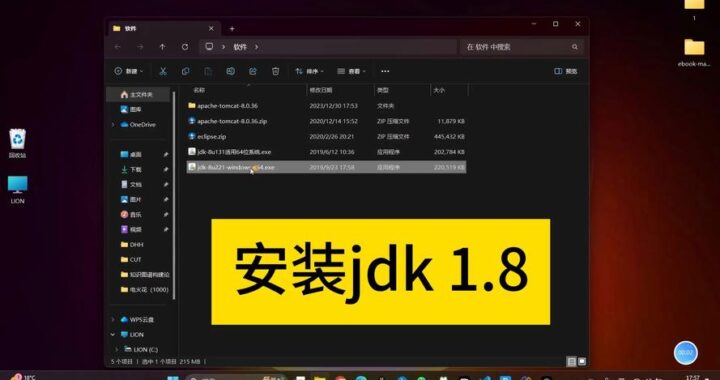Open OneDrive in the navigation pane

pyautogui.click(x=138, y=124)
